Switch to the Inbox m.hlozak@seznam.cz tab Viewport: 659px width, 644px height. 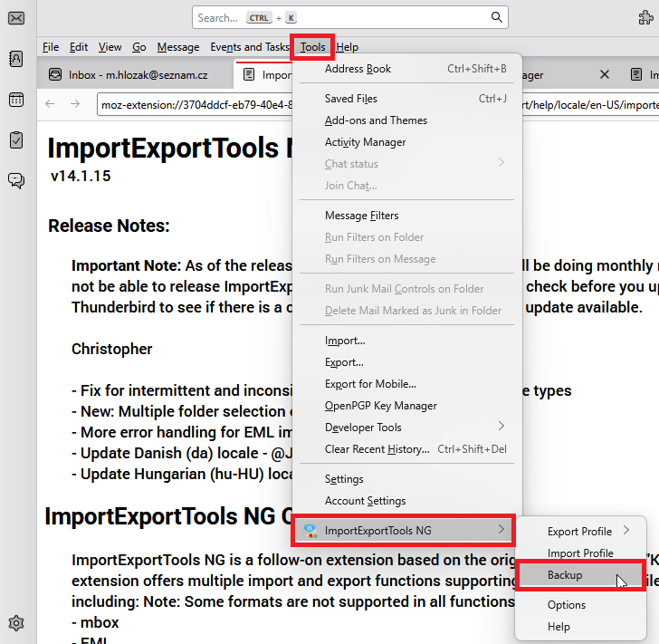point(136,74)
